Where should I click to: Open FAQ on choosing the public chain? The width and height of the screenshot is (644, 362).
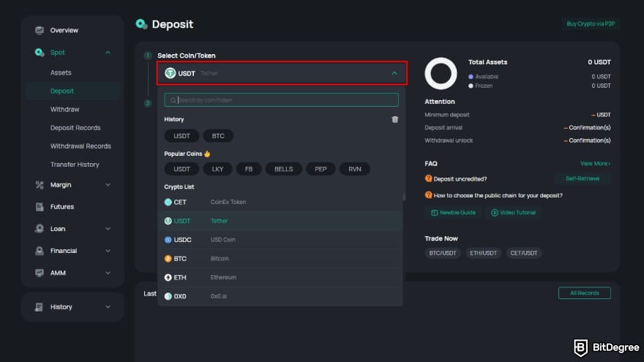coord(498,195)
